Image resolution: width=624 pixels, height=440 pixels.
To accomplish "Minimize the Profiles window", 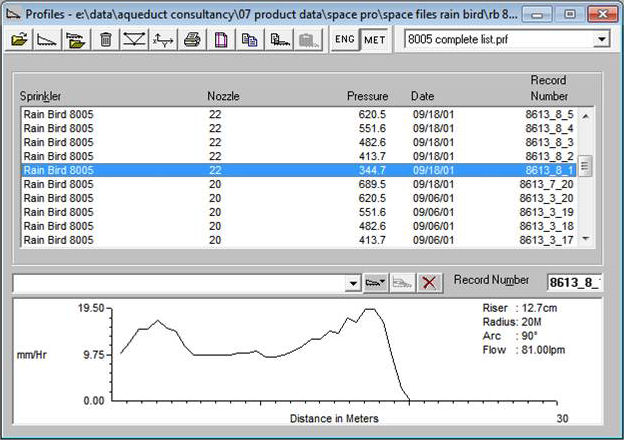I will click(537, 15).
